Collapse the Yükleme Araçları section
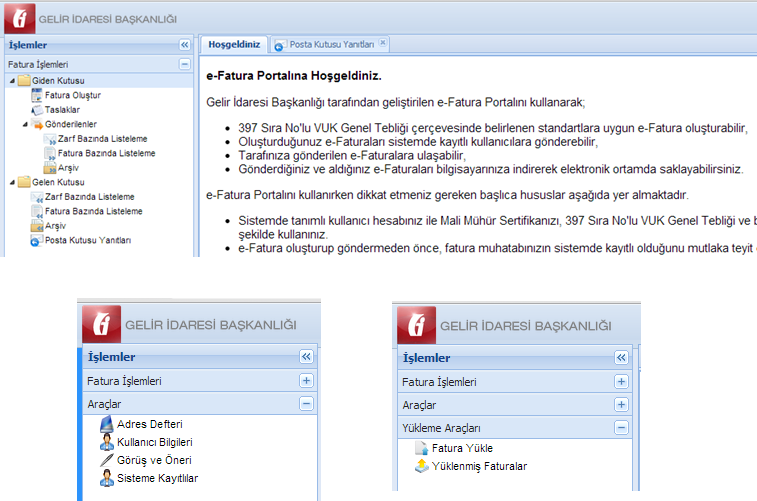 click(x=621, y=428)
